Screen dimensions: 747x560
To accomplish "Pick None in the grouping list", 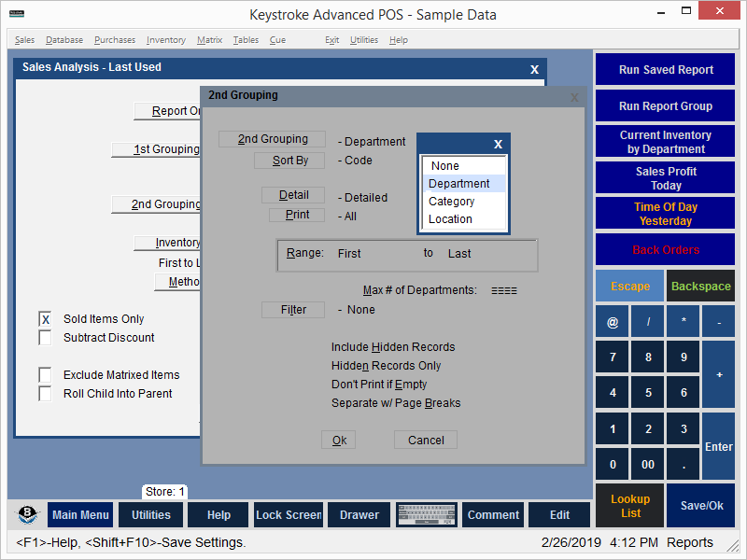I will tap(445, 166).
